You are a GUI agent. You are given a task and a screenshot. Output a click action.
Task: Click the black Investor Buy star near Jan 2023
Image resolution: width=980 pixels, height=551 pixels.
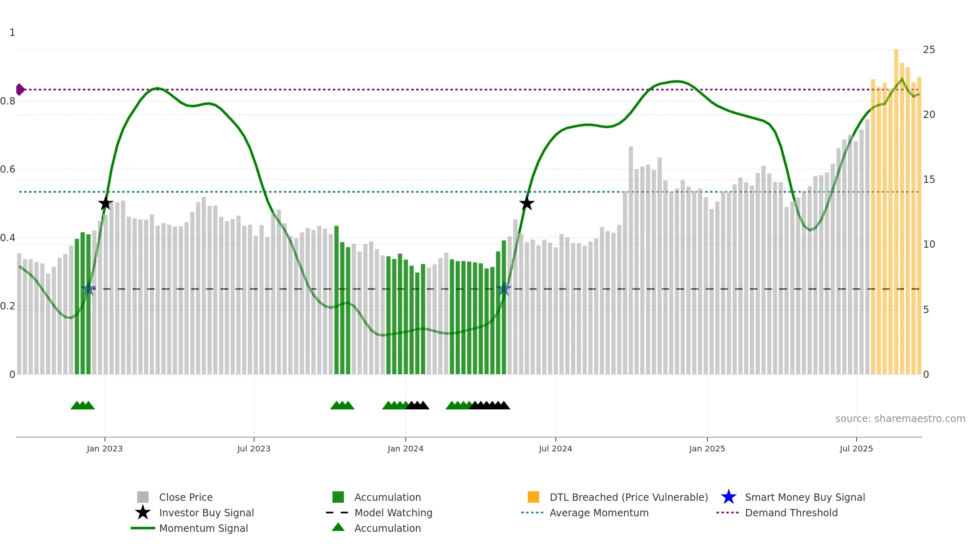point(106,203)
